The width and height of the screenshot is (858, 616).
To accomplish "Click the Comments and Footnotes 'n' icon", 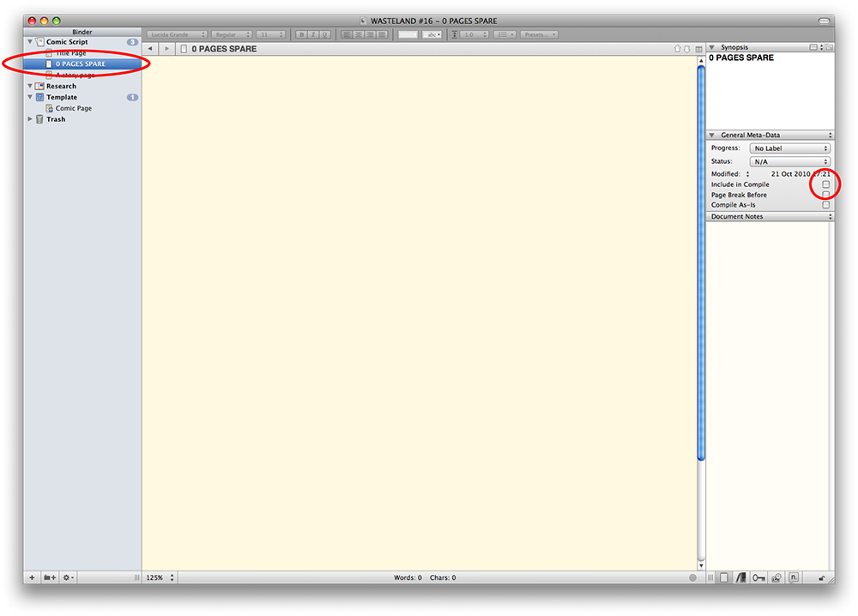I will click(x=794, y=578).
